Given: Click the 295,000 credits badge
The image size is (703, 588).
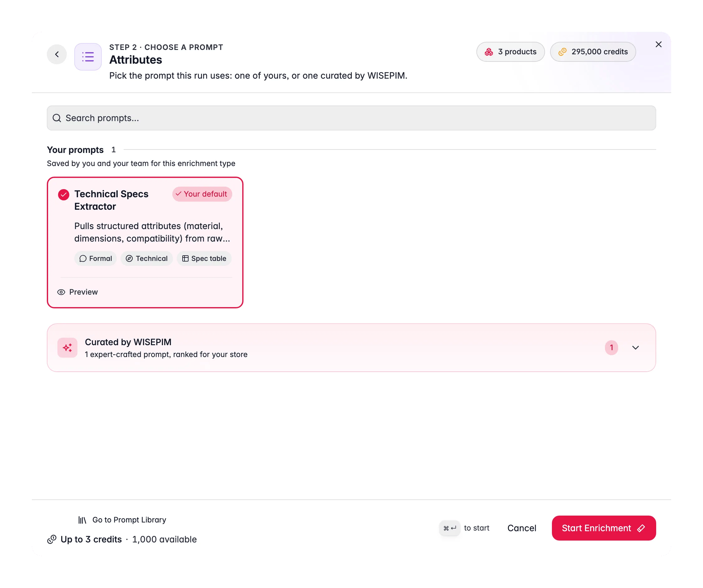Looking at the screenshot, I should (x=593, y=52).
